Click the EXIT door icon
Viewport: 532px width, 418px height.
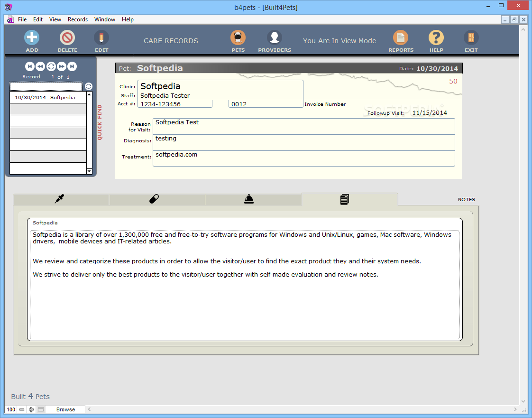(471, 37)
